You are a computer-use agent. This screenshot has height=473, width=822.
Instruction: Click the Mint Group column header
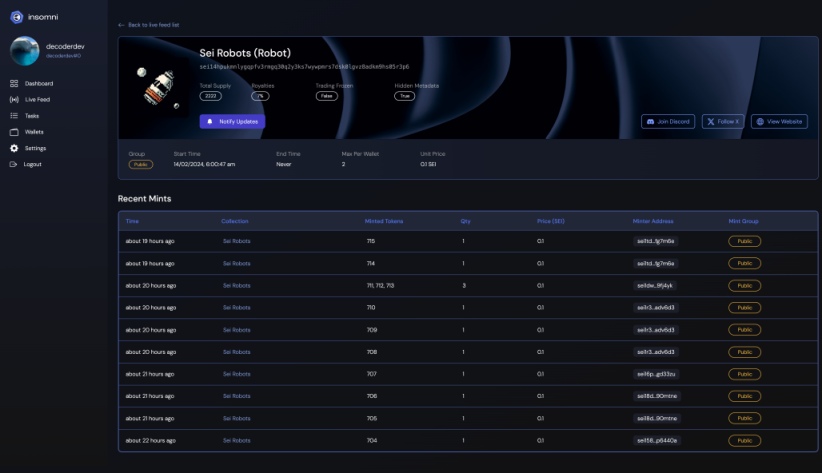(x=743, y=221)
